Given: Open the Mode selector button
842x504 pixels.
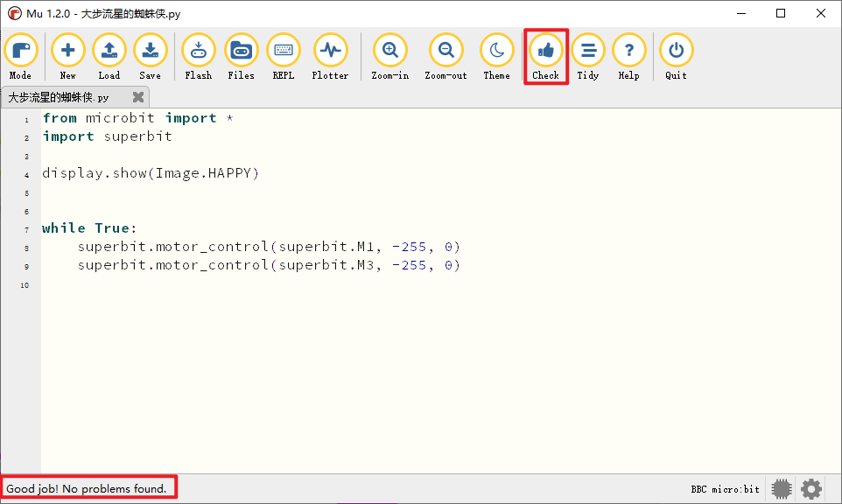Looking at the screenshot, I should pyautogui.click(x=20, y=57).
